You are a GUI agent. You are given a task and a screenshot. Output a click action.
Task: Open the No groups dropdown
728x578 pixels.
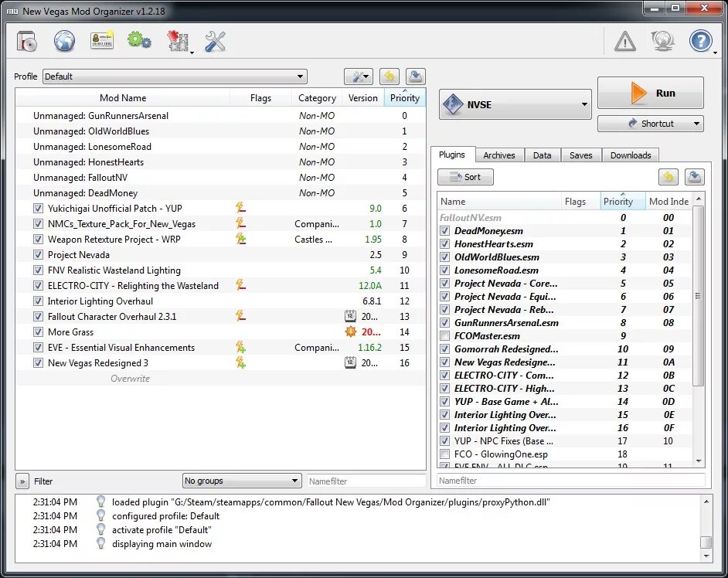click(x=241, y=481)
